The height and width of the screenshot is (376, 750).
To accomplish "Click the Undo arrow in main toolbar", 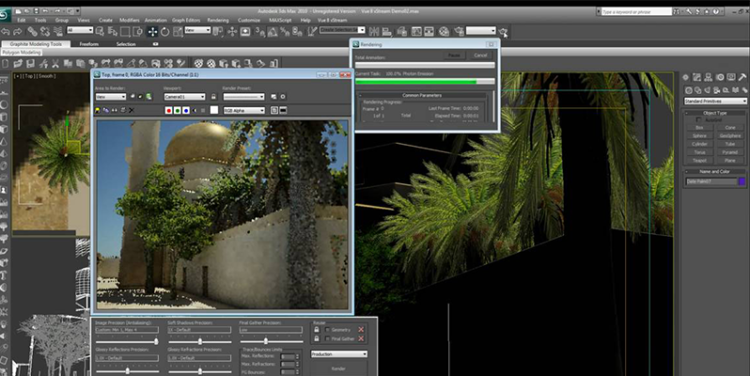I will 6,32.
